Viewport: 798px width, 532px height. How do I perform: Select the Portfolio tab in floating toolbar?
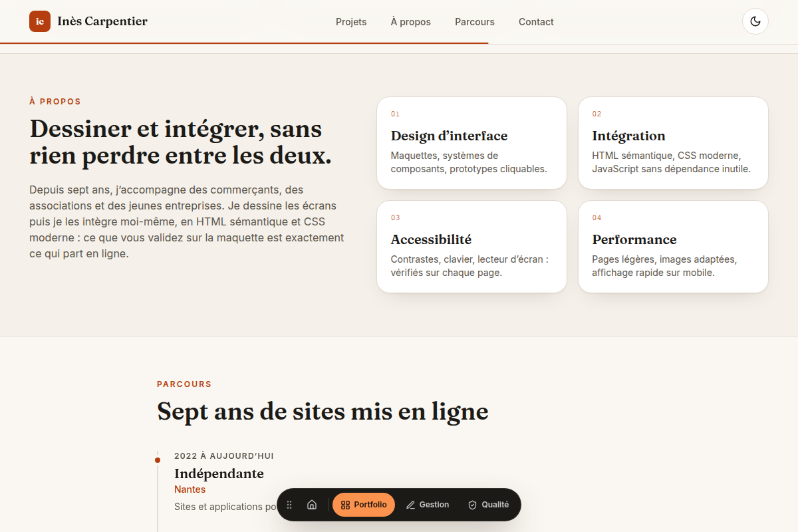364,505
